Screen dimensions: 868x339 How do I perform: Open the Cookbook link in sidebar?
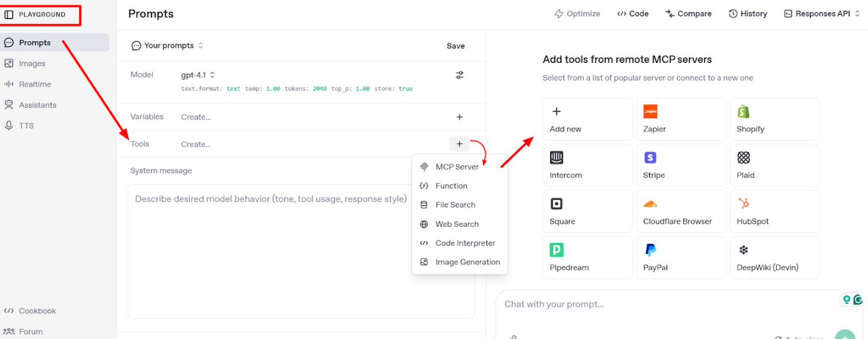(x=37, y=311)
